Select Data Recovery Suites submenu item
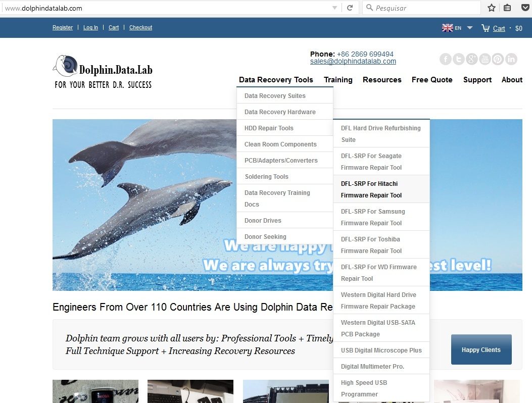Image resolution: width=532 pixels, height=403 pixels. coord(284,95)
